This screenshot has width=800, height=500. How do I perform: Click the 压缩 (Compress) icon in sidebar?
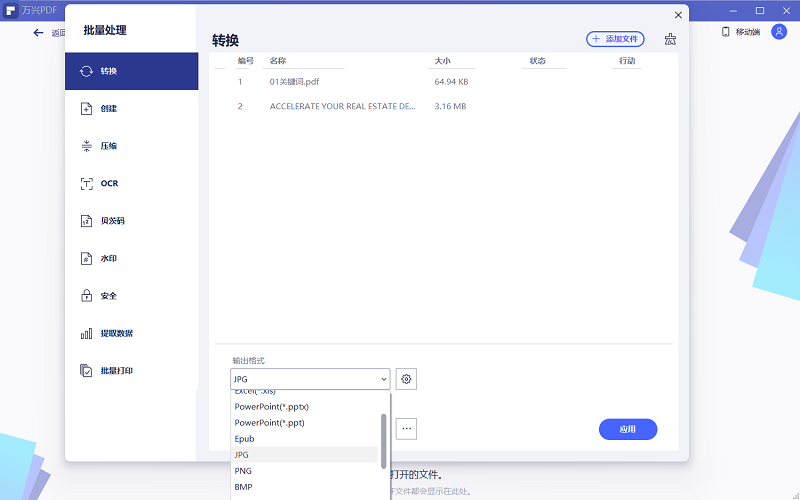87,146
